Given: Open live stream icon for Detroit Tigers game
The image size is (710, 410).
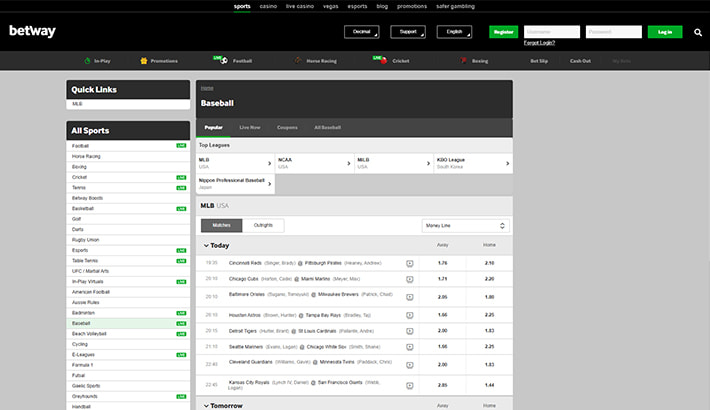Looking at the screenshot, I should (x=409, y=331).
